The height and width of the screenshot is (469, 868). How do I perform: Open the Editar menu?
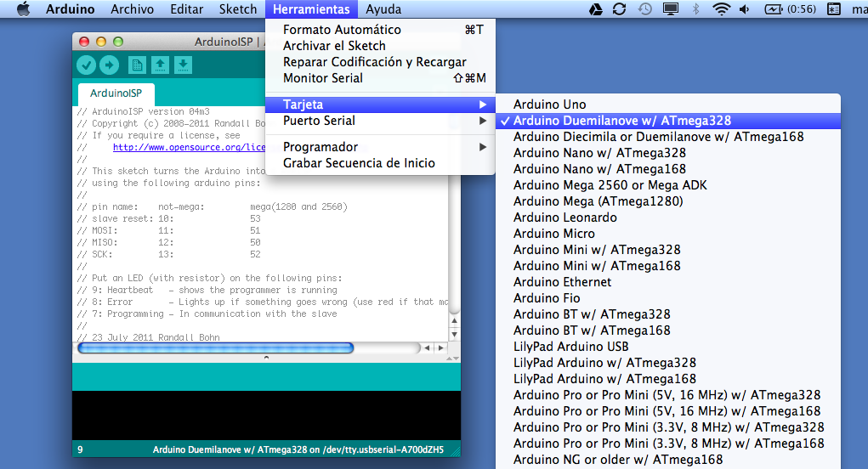pos(186,8)
